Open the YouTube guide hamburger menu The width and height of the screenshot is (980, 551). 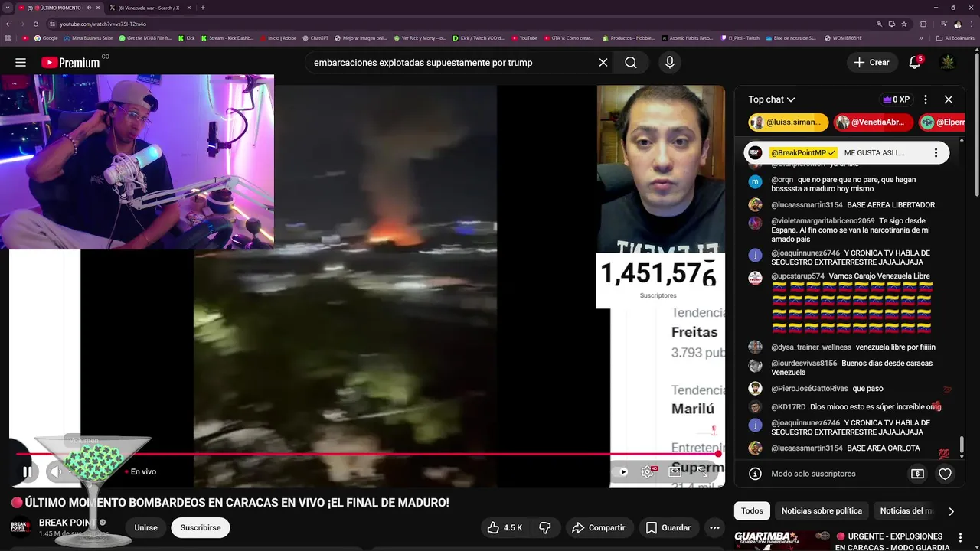click(x=21, y=63)
